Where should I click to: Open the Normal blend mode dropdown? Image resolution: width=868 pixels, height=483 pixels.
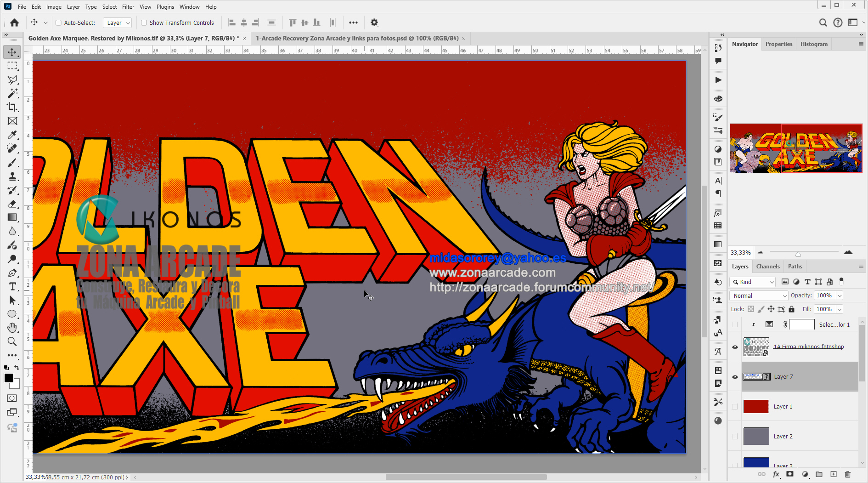coord(759,295)
